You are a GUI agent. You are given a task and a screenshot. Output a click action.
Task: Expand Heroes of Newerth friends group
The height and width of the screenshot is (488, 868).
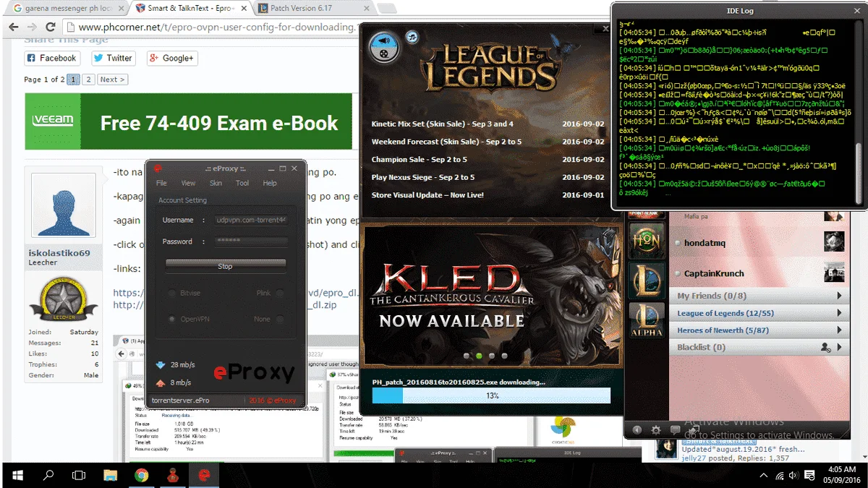coord(839,330)
